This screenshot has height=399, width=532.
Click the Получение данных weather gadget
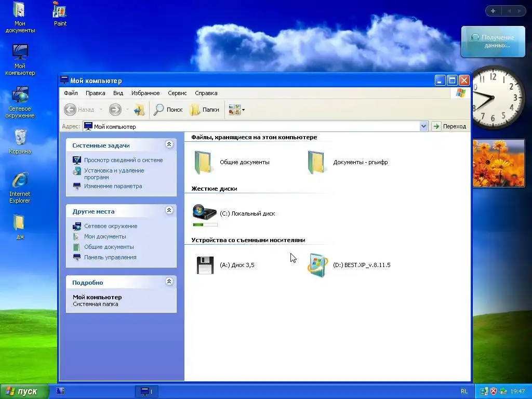(493, 42)
